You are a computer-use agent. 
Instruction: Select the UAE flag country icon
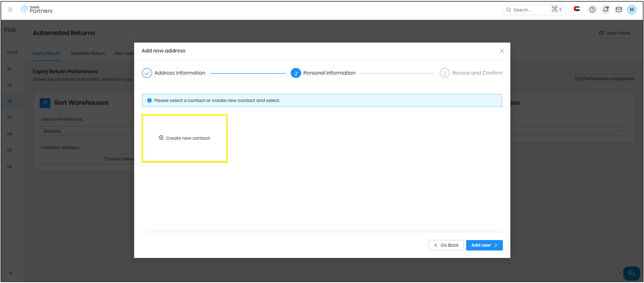[577, 9]
